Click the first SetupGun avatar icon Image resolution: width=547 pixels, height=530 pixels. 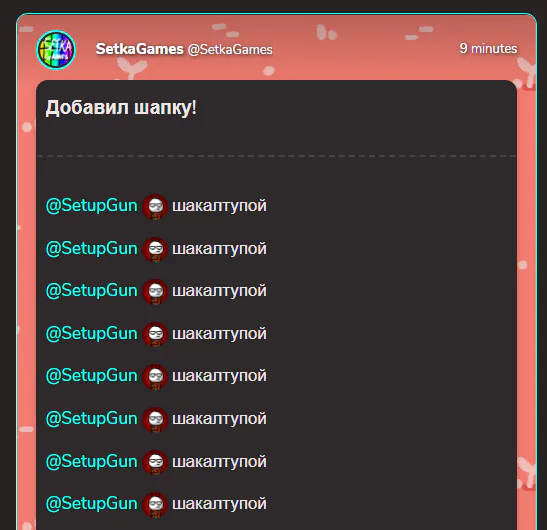tap(155, 207)
